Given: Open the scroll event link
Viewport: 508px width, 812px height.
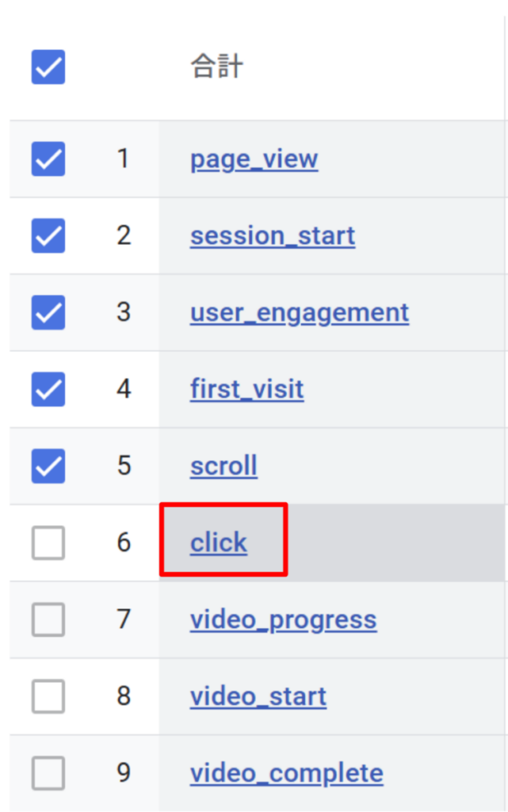Looking at the screenshot, I should click(x=223, y=466).
